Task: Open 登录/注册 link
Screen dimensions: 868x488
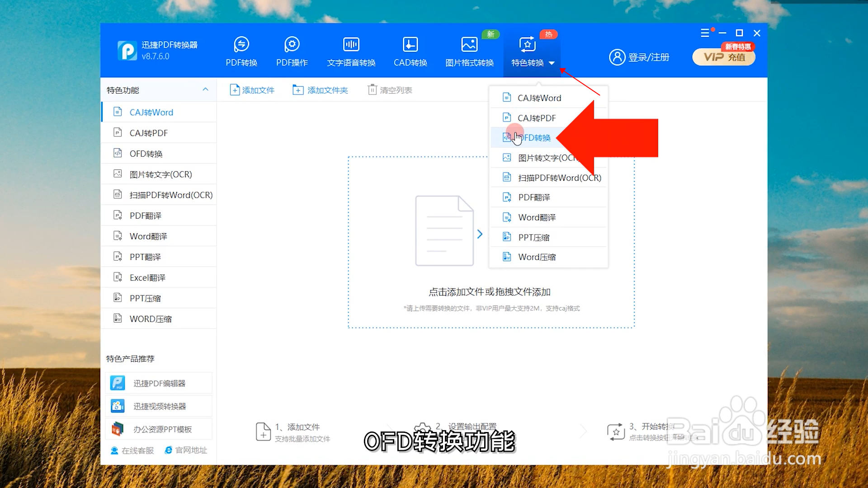Action: pyautogui.click(x=649, y=57)
